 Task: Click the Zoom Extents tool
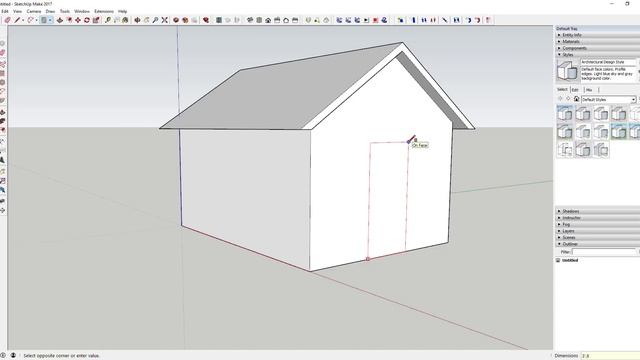point(164,20)
